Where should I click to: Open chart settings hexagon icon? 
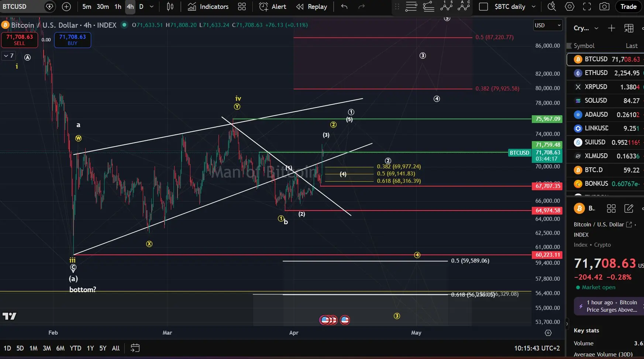pyautogui.click(x=569, y=7)
